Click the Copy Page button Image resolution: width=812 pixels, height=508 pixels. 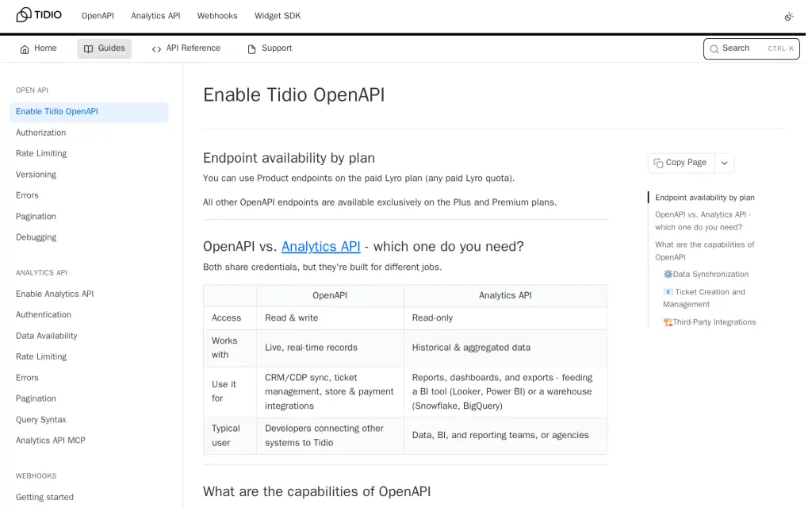point(681,163)
